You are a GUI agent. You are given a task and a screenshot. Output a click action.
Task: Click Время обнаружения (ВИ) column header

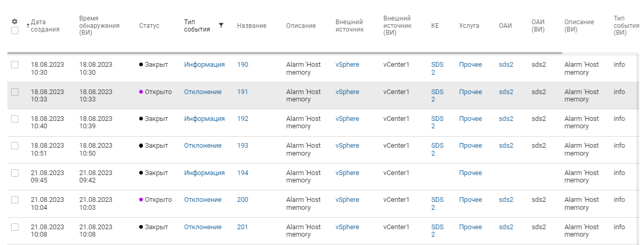(x=99, y=25)
